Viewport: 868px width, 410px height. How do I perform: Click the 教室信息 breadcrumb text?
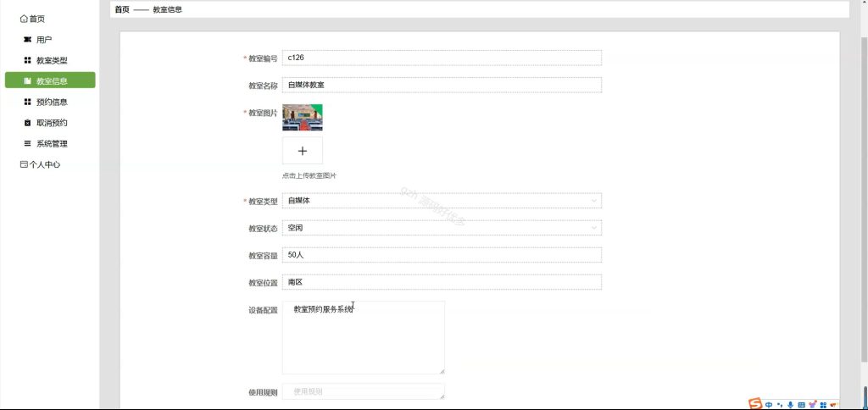click(x=168, y=9)
